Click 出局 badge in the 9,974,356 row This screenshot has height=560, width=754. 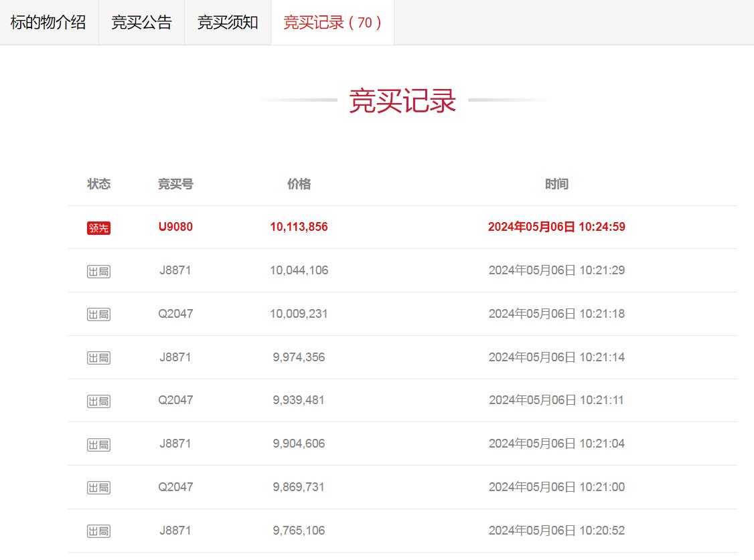98,358
